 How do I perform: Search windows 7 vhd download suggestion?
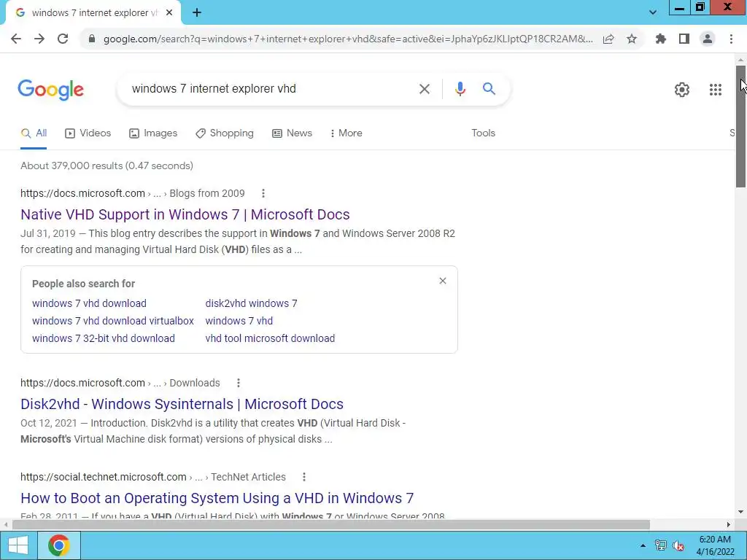(89, 303)
